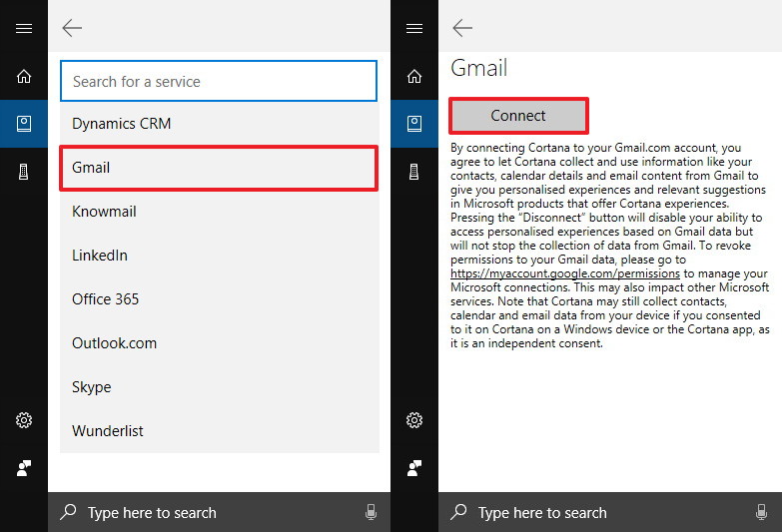Click microphone icon in left search bar
This screenshot has height=532, width=782.
tap(371, 512)
